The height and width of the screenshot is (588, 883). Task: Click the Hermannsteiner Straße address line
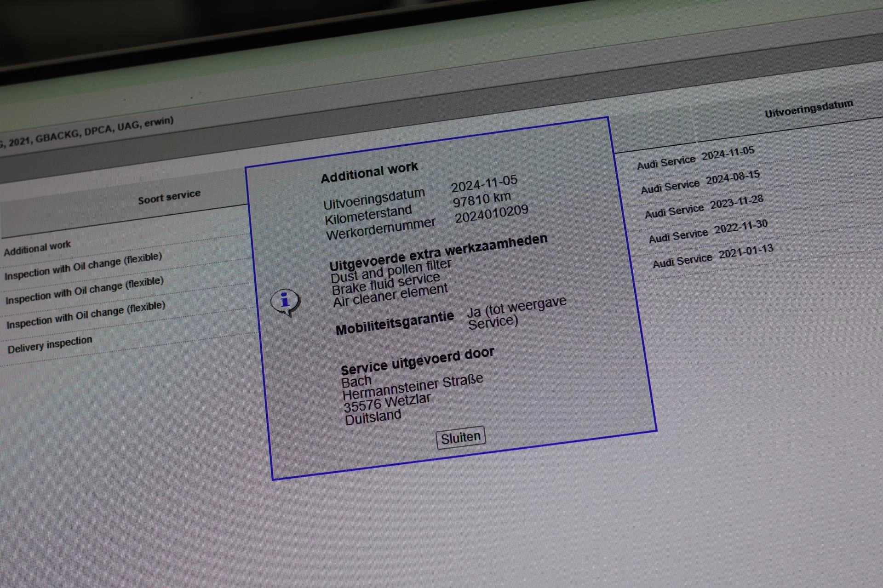pyautogui.click(x=413, y=387)
